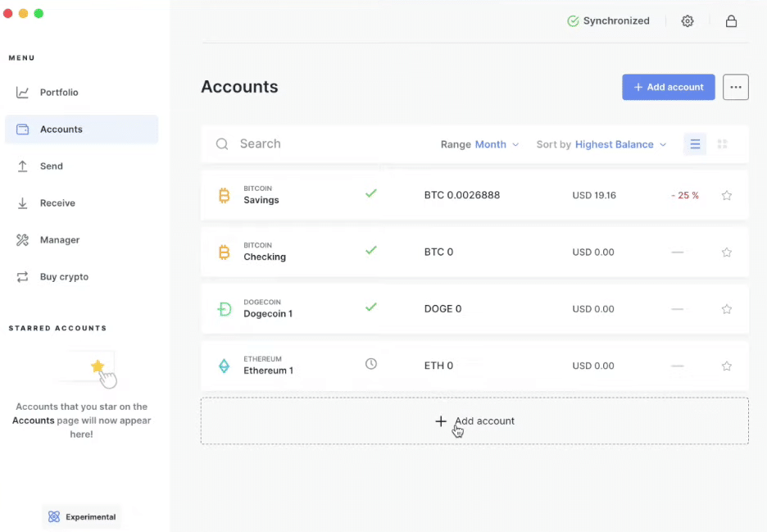Click the starred accounts star illustration
This screenshot has height=532, width=767.
click(98, 366)
